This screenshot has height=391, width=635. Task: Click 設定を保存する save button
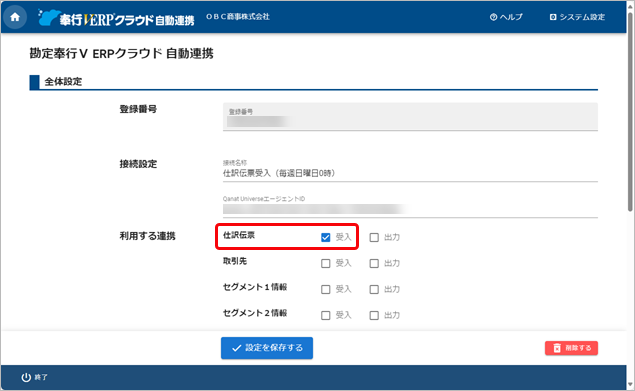click(x=267, y=348)
